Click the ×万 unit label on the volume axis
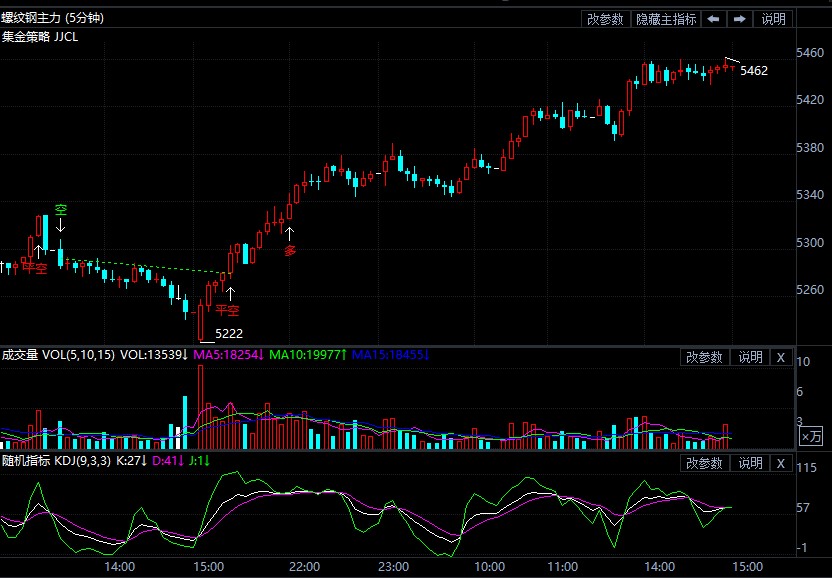This screenshot has height=578, width=832. tap(812, 436)
